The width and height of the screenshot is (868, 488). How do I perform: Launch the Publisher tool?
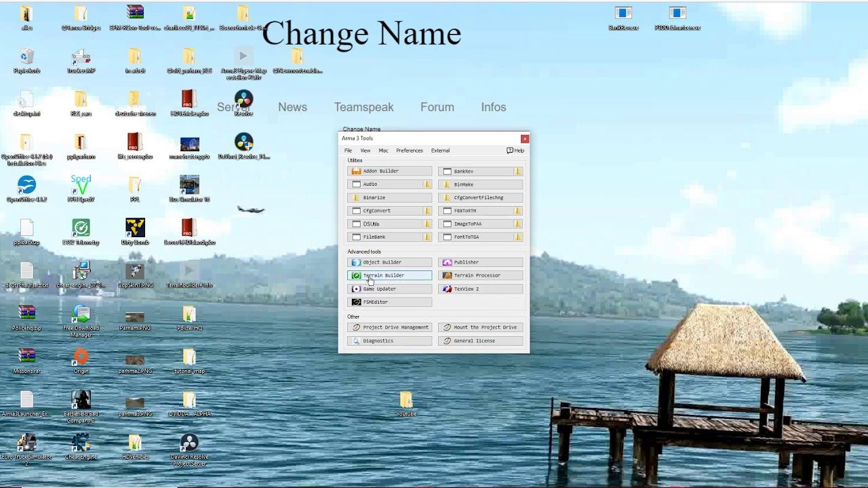point(480,262)
